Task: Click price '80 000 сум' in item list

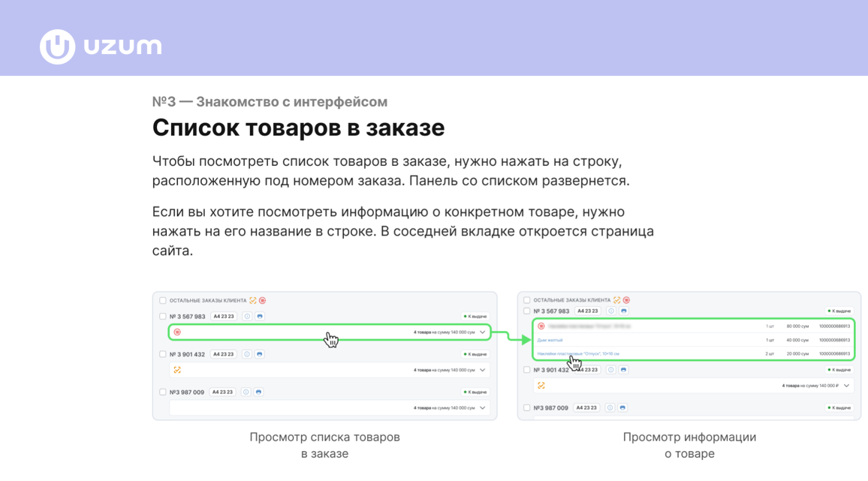Action: coord(797,326)
